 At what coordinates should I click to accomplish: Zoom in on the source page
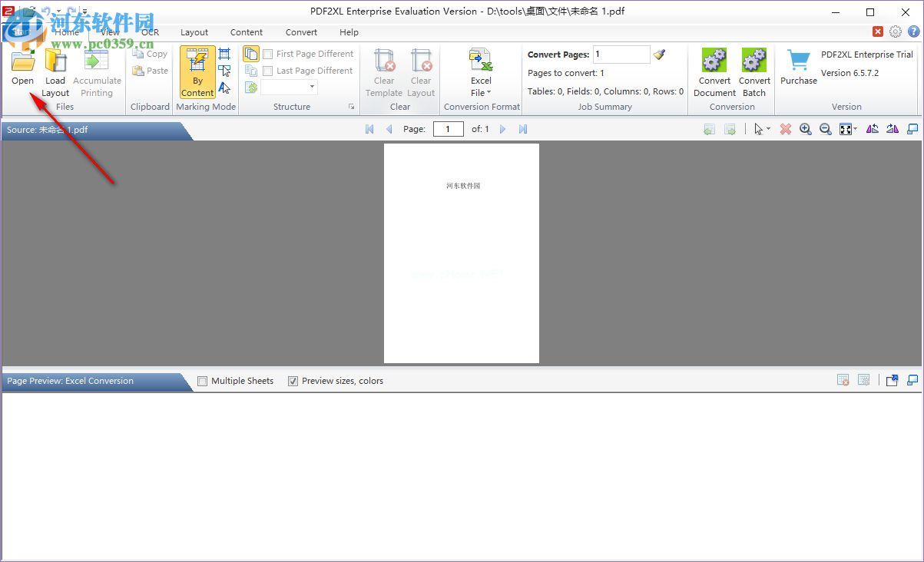tap(805, 129)
